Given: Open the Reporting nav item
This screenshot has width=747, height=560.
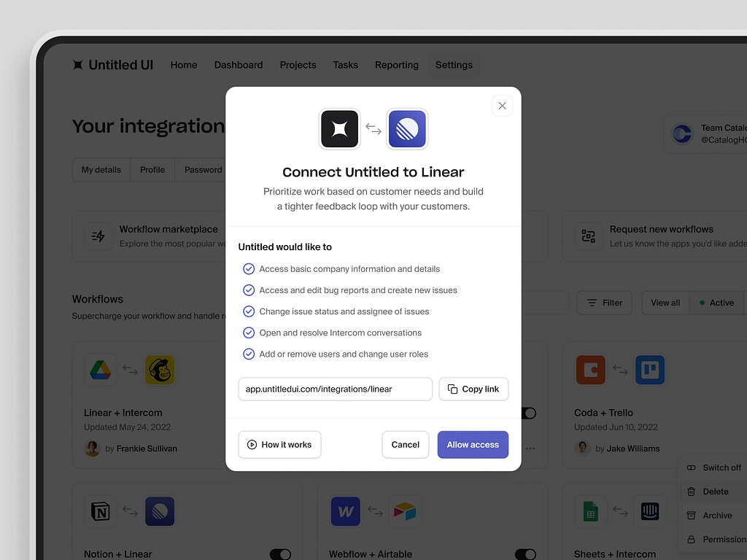Looking at the screenshot, I should (397, 65).
